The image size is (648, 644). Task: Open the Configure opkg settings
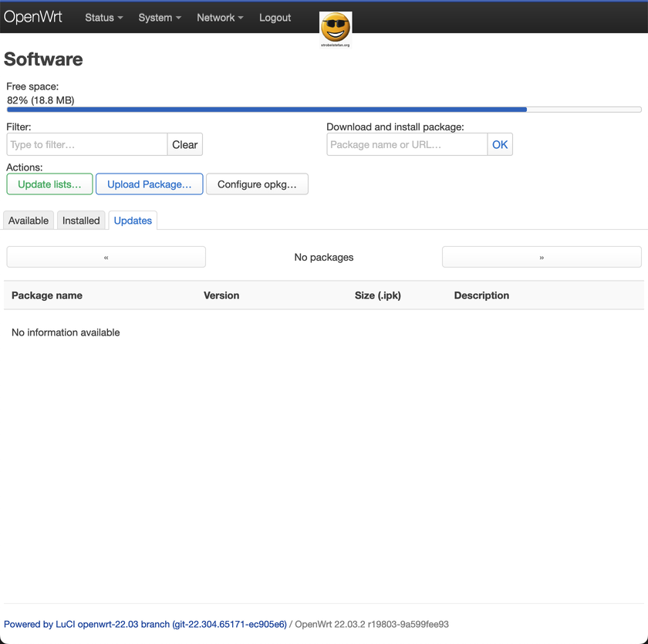point(257,184)
